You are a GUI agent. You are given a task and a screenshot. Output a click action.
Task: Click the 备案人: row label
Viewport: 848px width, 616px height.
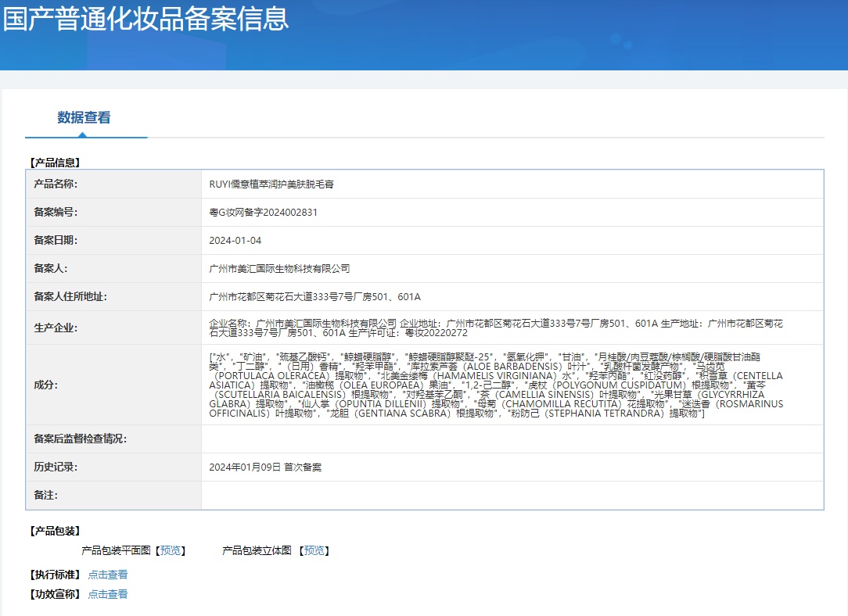[51, 269]
